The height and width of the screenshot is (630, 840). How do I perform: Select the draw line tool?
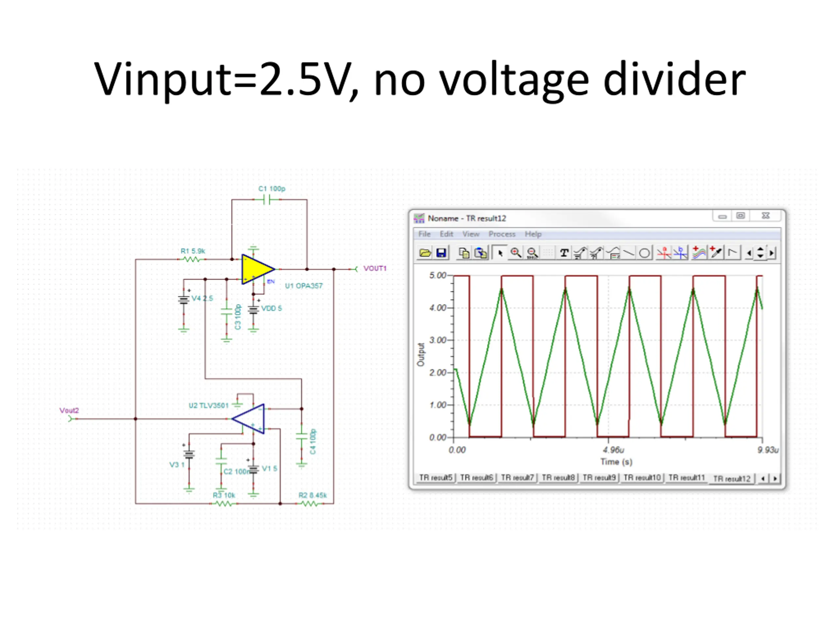pos(628,253)
